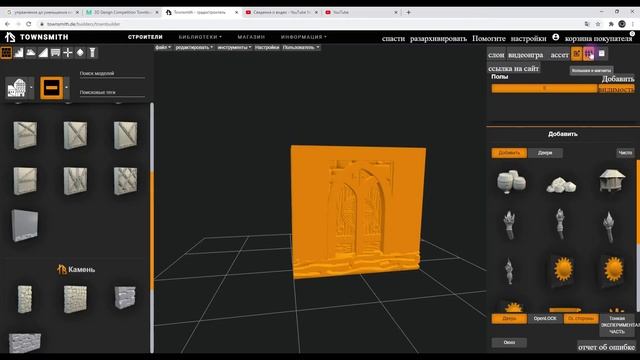Open the user account icon
Screen dimensions: 640x360
[556, 37]
